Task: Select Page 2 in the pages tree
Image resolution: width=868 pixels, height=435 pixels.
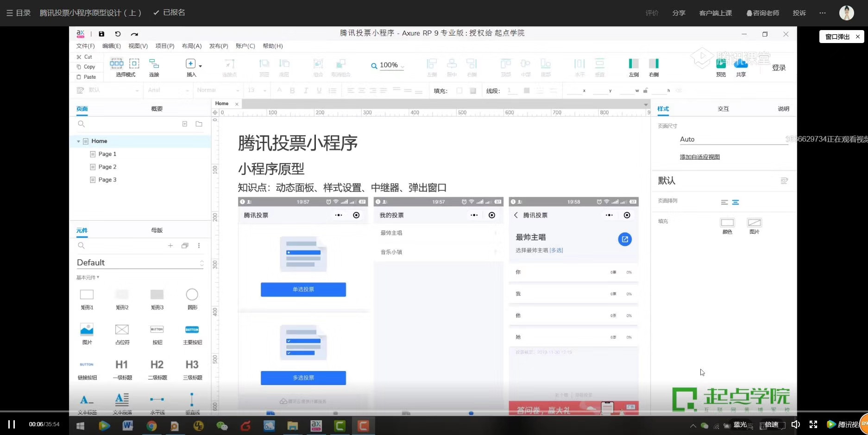Action: click(x=107, y=167)
